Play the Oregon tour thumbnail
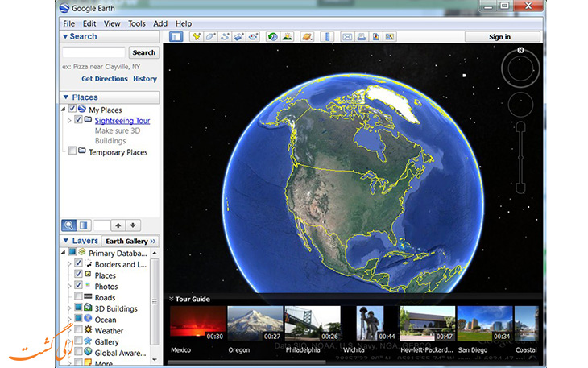Image resolution: width=588 pixels, height=368 pixels. [255, 324]
